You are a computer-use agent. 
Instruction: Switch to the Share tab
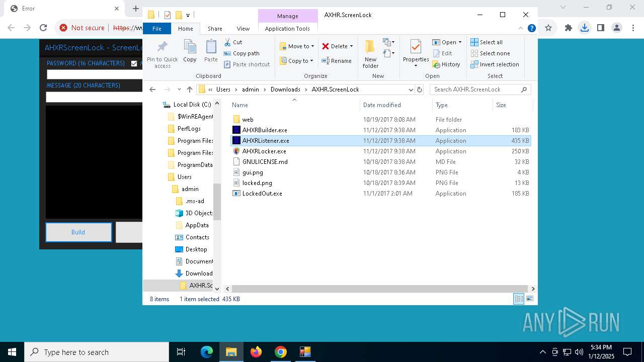click(215, 29)
